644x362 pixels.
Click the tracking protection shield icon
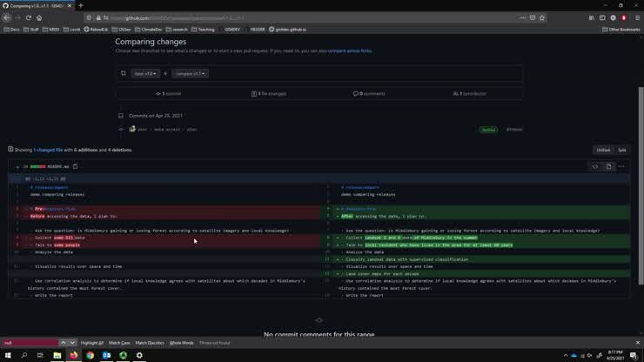click(x=89, y=17)
